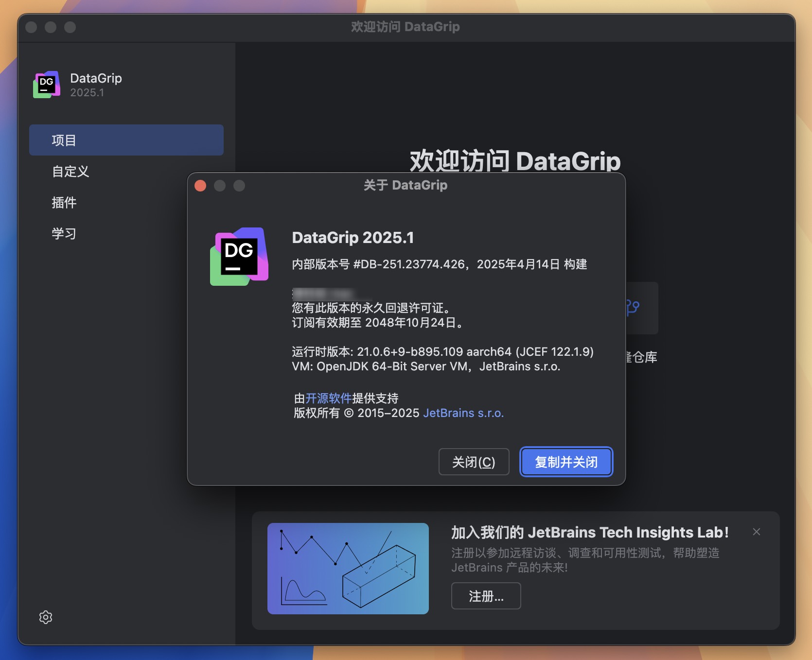Open the JetBrains s.r.o. link
This screenshot has width=812, height=660.
463,413
